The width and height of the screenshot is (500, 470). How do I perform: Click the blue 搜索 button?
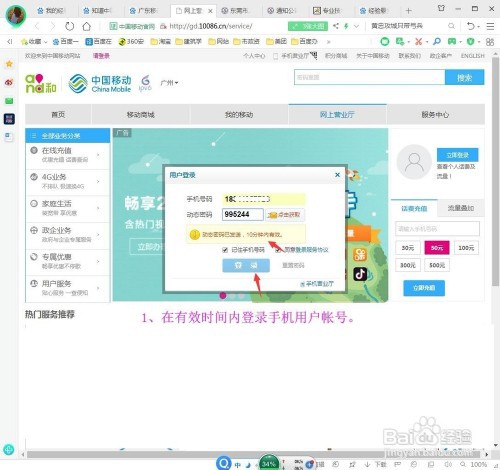(x=464, y=77)
